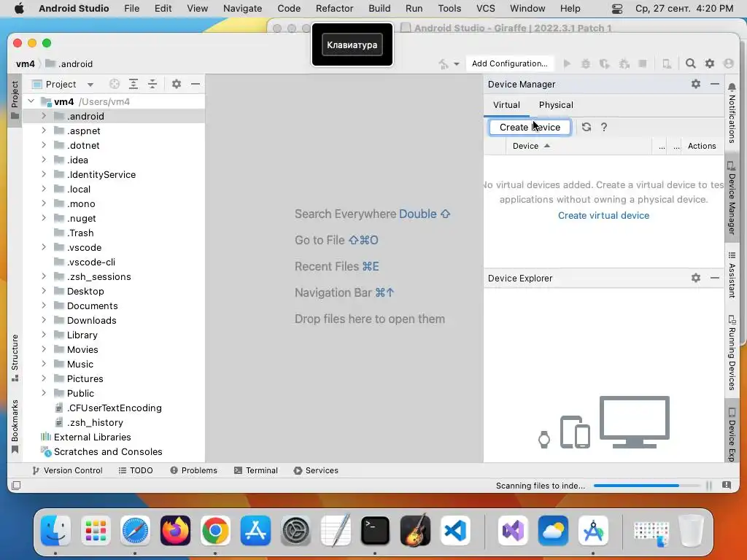This screenshot has width=747, height=560.
Task: Open the VCS menu
Action: pyautogui.click(x=485, y=9)
